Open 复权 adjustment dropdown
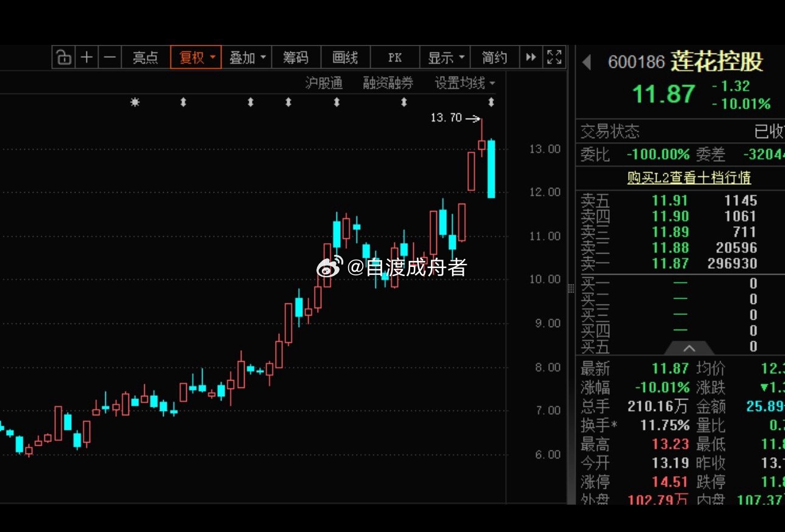The height and width of the screenshot is (532, 785). click(x=196, y=58)
